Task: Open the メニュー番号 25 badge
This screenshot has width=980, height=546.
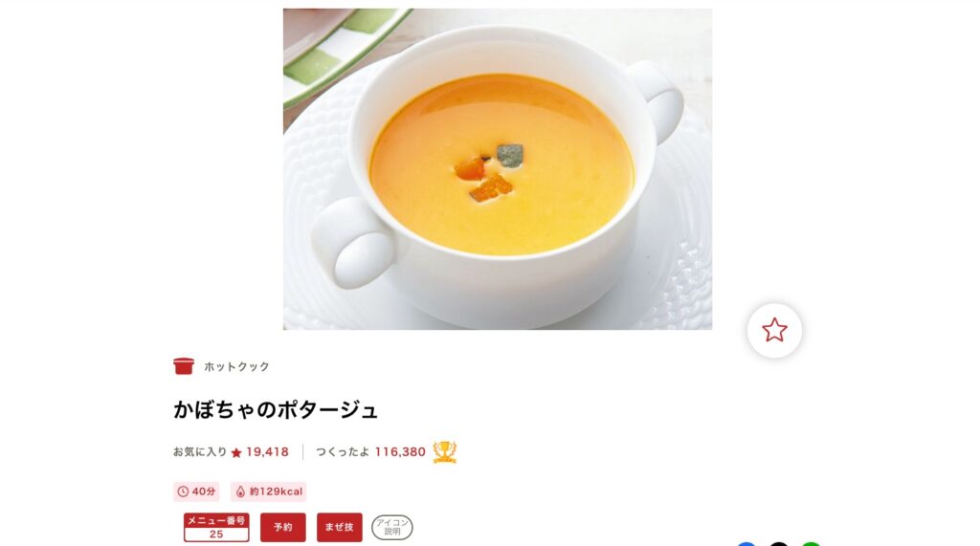Action: (216, 527)
